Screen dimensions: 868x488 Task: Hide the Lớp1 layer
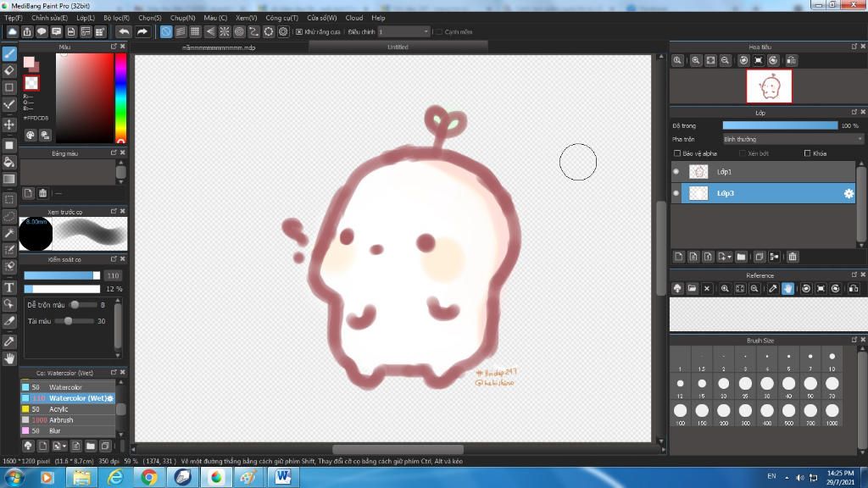(676, 171)
